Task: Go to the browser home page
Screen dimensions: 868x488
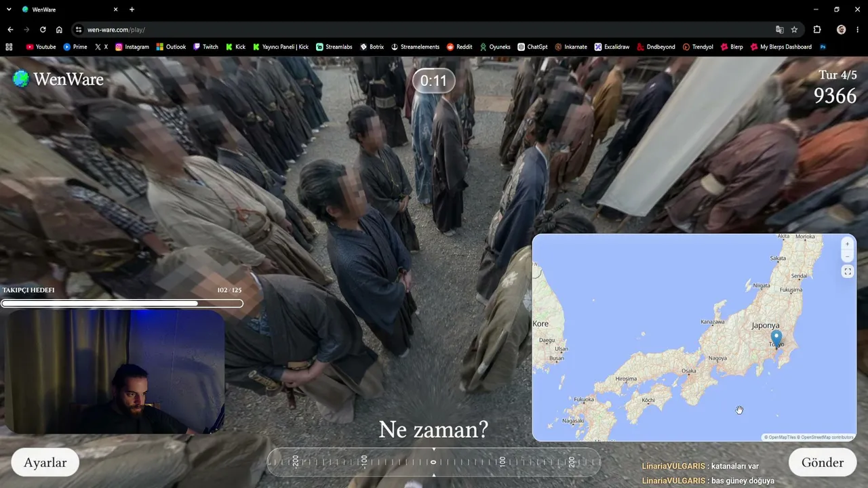Action: (59, 30)
